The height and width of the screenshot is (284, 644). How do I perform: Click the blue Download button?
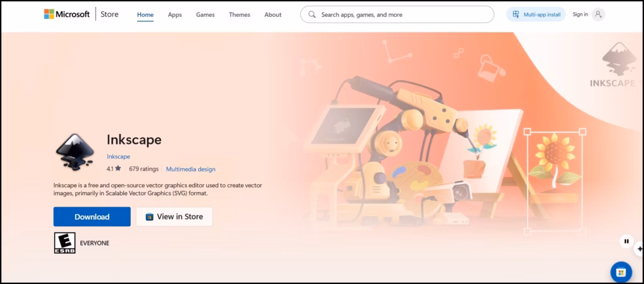(92, 217)
